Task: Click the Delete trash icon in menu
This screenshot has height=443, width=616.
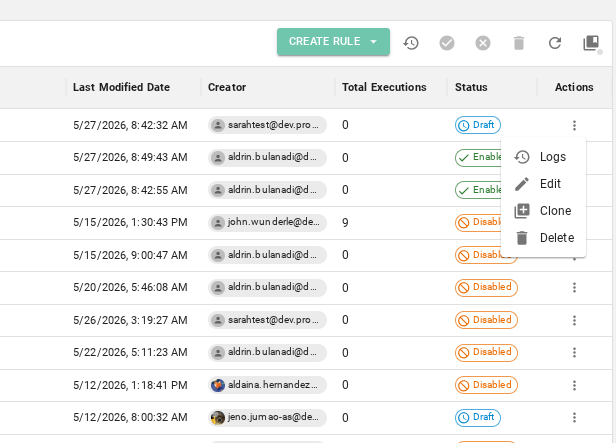Action: [x=522, y=238]
